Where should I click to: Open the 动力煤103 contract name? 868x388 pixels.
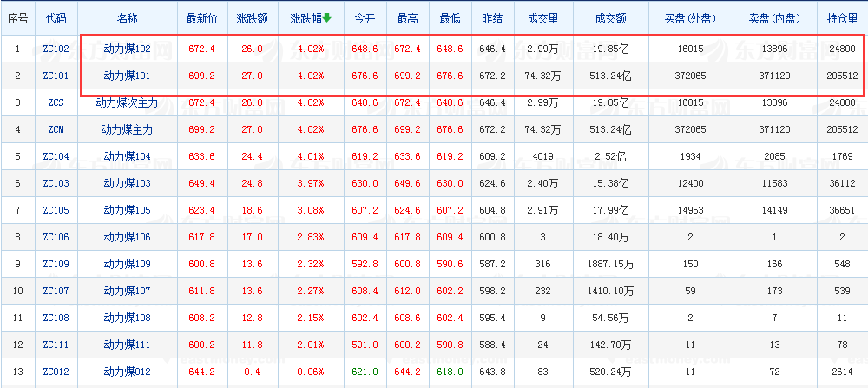(x=128, y=183)
